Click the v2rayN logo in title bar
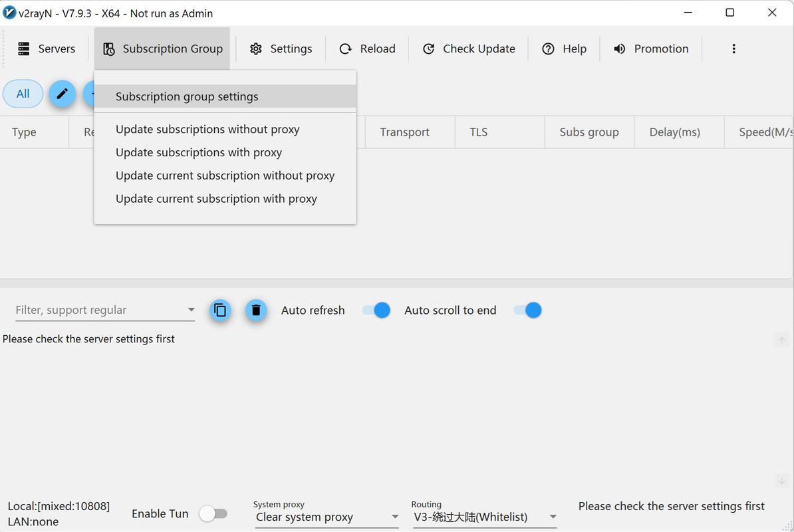 [9, 13]
